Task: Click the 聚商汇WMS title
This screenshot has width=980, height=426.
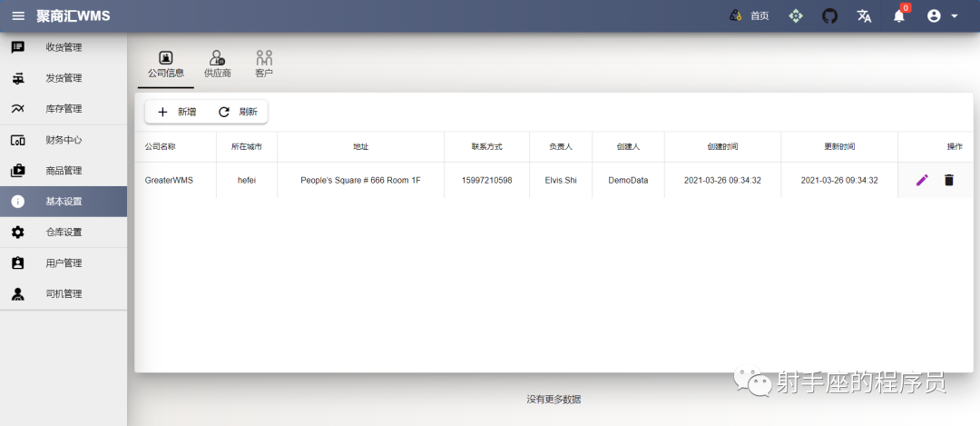Action: 73,16
